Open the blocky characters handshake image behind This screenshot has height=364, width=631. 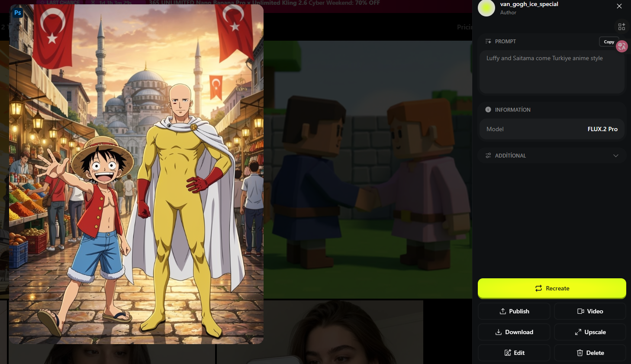368,169
